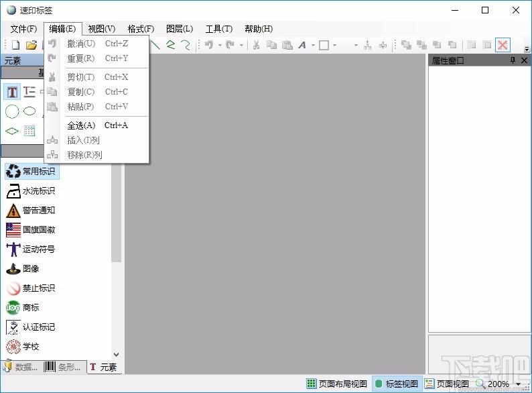This screenshot has width=532, height=393.
Task: Select the green polyline tool
Action: pos(171,45)
